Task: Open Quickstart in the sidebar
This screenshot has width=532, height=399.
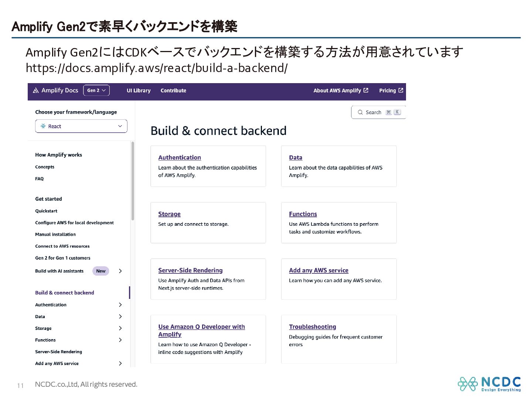Action: [x=46, y=211]
